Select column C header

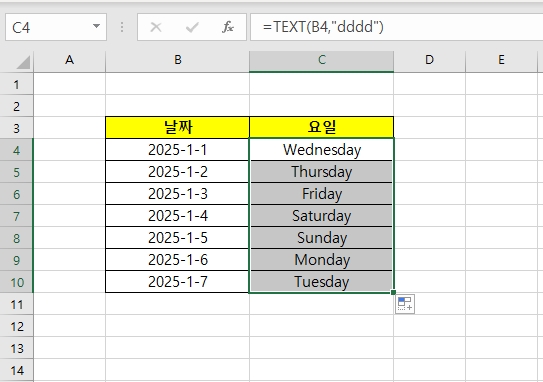(x=321, y=60)
